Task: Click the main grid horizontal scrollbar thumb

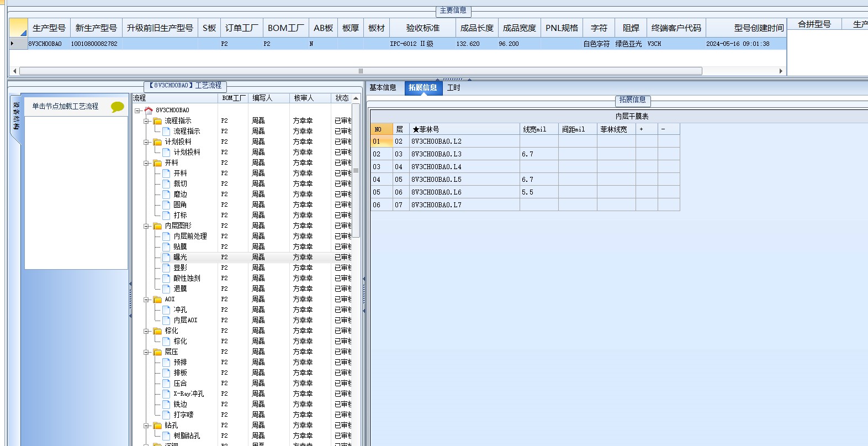Action: click(x=361, y=71)
